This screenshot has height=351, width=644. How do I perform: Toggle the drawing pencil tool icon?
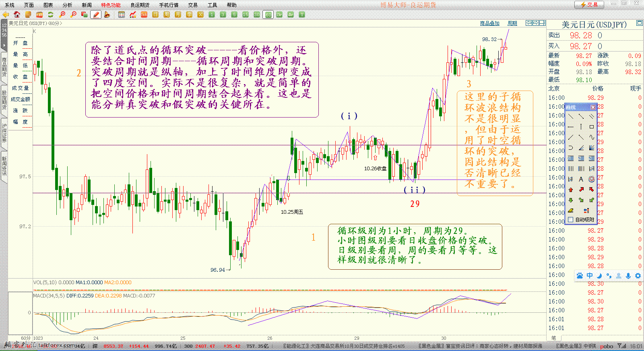95,14
